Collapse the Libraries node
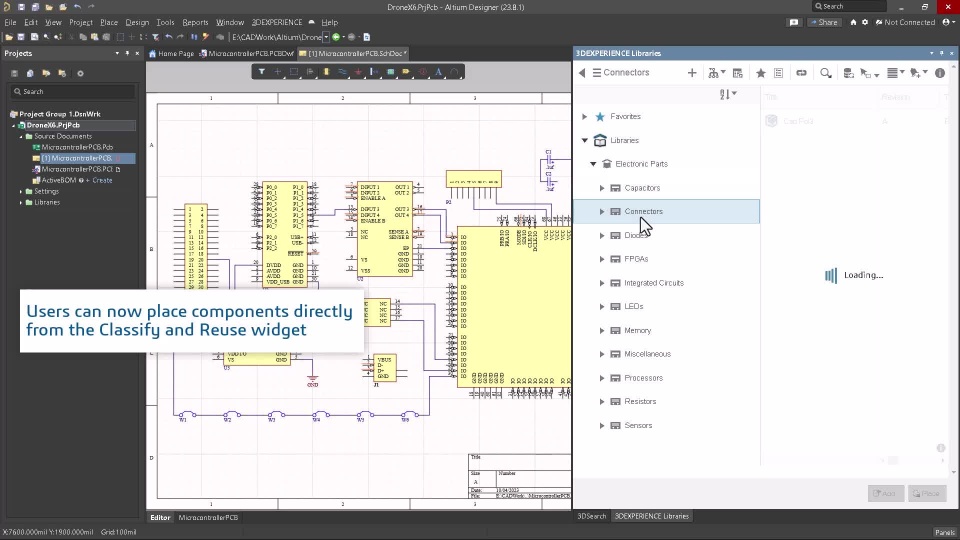 point(584,140)
